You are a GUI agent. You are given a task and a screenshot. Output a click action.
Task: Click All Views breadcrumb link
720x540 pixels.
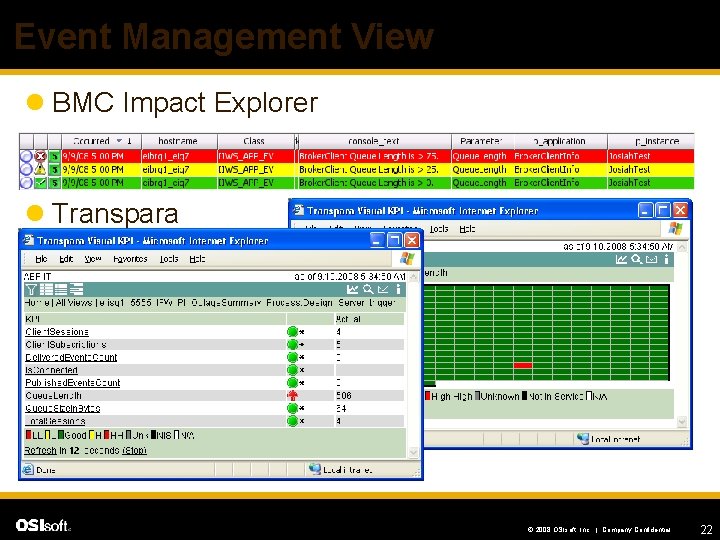tap(72, 303)
